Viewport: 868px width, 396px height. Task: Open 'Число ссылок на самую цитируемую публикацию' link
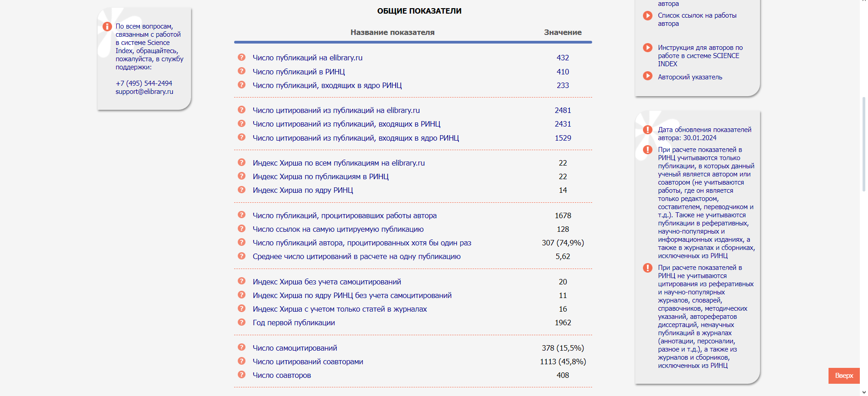[x=338, y=229]
